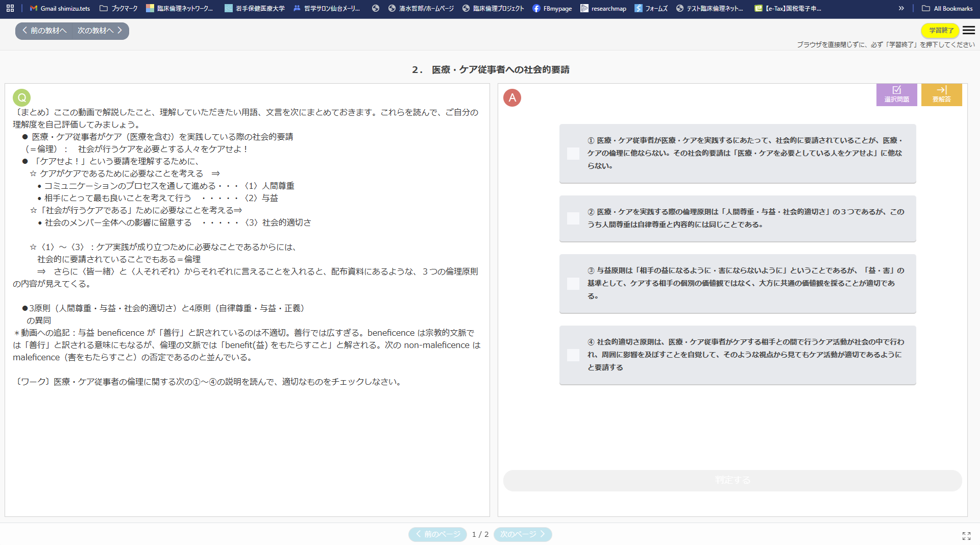Check the checkbox for statement ①
This screenshot has width=980, height=545.
click(x=572, y=153)
